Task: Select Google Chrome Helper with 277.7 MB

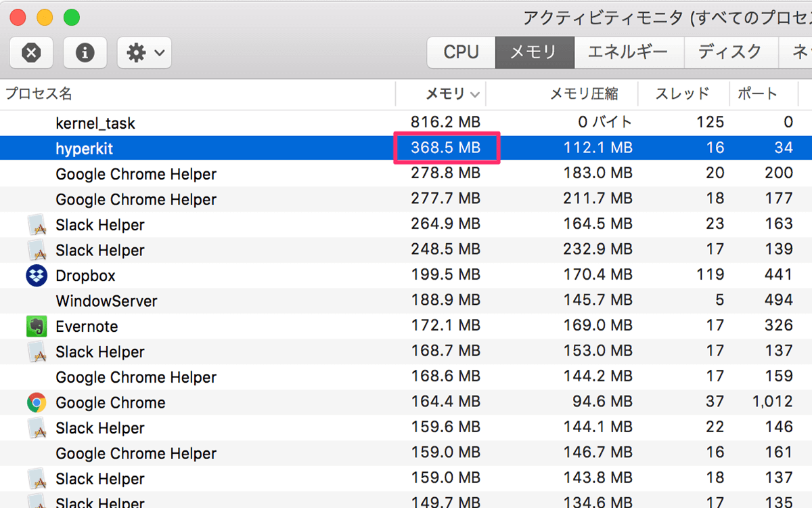Action: click(x=136, y=200)
